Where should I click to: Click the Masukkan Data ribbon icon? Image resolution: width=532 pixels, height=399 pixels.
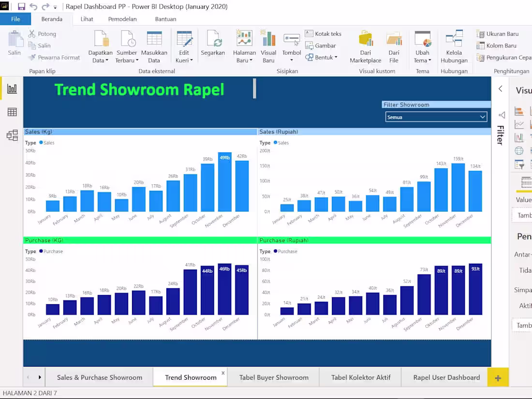click(154, 43)
